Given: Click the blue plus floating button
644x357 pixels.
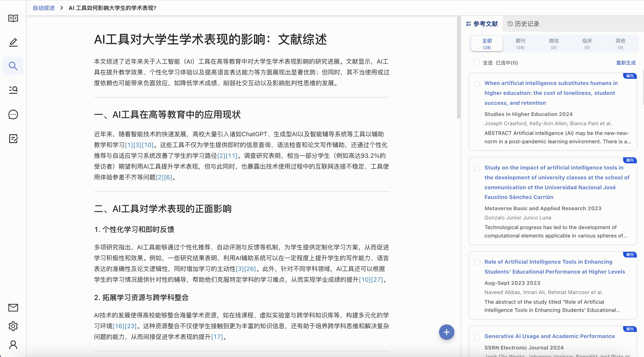Looking at the screenshot, I should pyautogui.click(x=446, y=332).
